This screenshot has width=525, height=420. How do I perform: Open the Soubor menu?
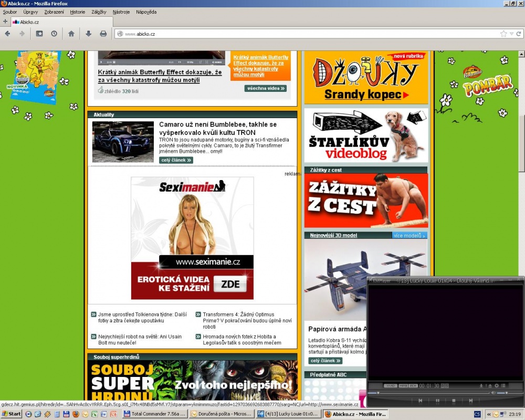click(x=9, y=12)
